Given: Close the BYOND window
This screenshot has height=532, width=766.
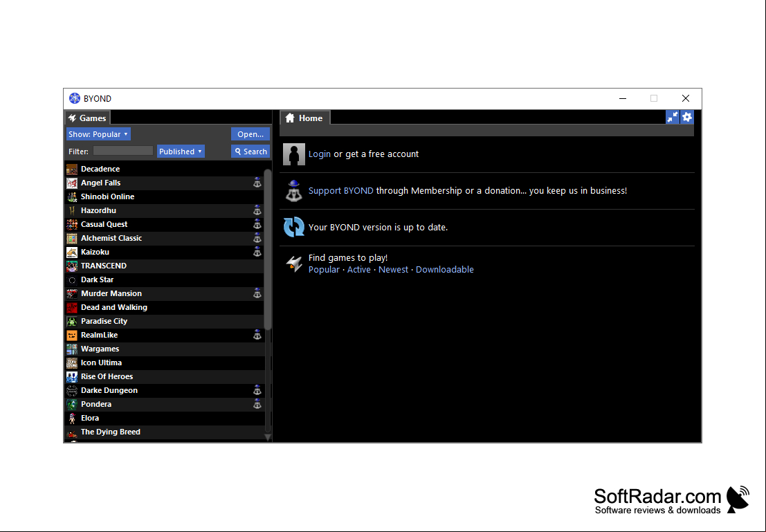Looking at the screenshot, I should 686,99.
